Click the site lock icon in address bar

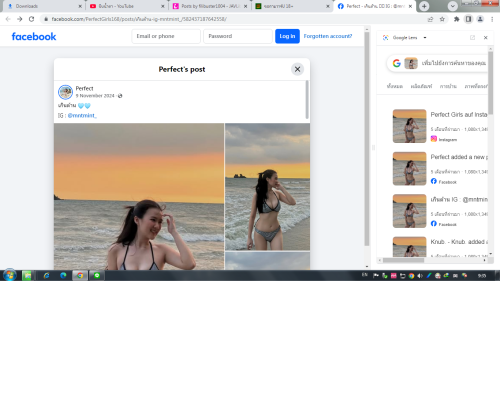(46, 19)
